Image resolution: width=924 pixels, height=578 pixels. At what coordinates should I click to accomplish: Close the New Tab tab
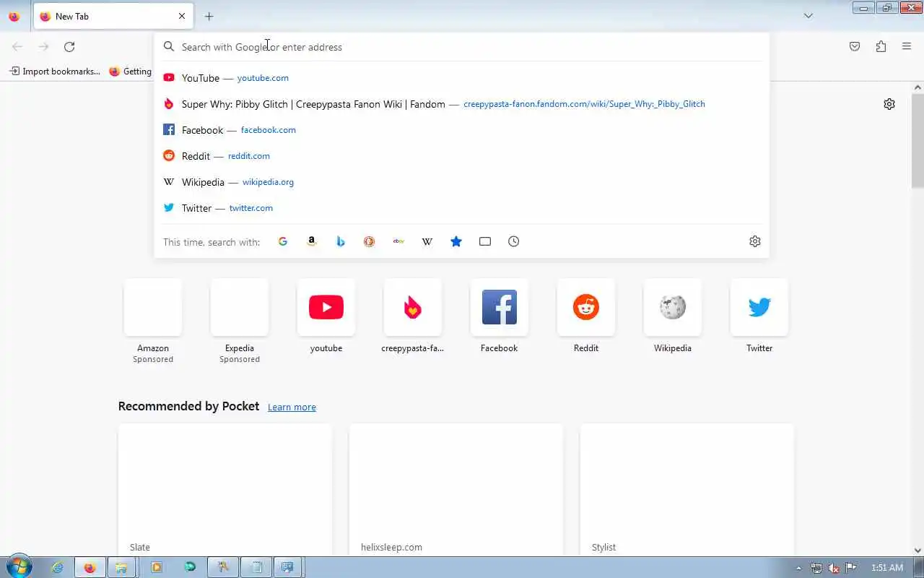[182, 16]
